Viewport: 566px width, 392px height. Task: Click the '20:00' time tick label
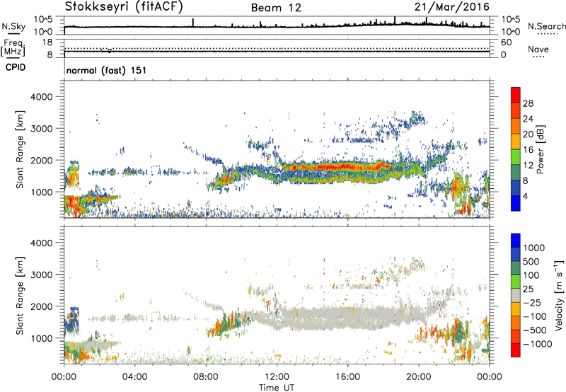click(419, 377)
